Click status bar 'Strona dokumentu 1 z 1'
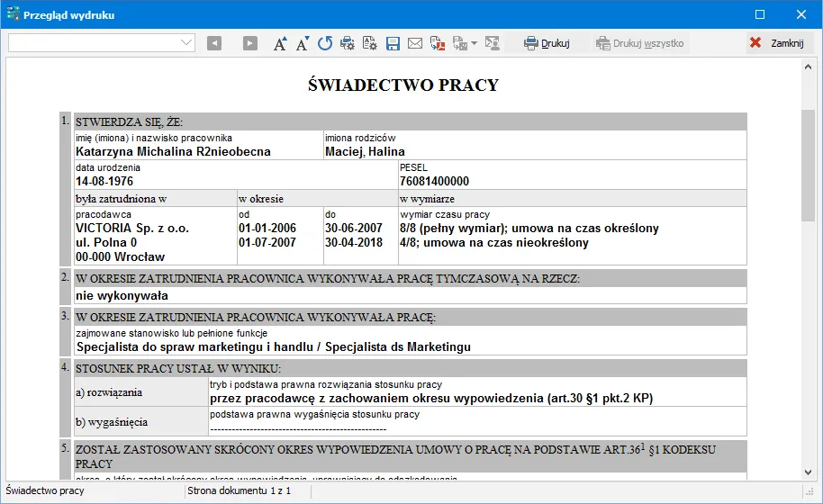The width and height of the screenshot is (823, 504). pos(239,490)
